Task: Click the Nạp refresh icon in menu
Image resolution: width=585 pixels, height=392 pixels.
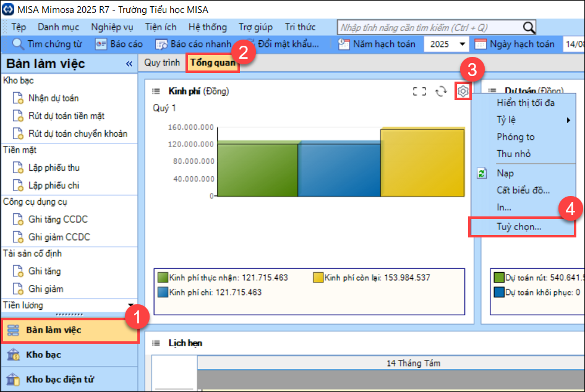Action: (x=482, y=174)
